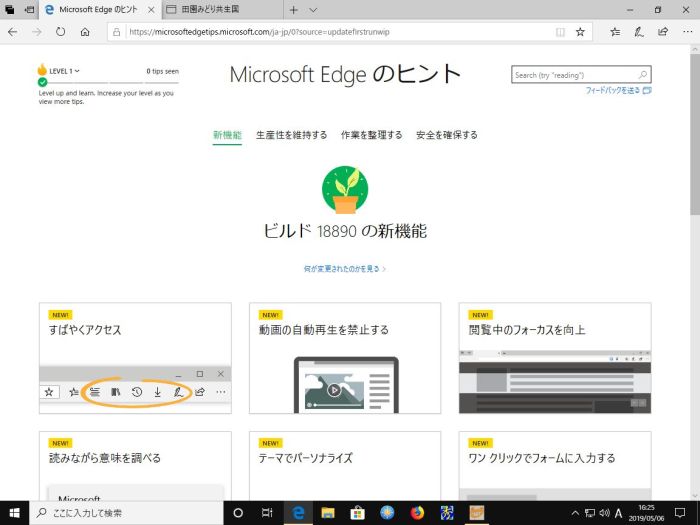The height and width of the screenshot is (525, 700).
Task: Select the 安全を確保する tab
Action: 446,135
